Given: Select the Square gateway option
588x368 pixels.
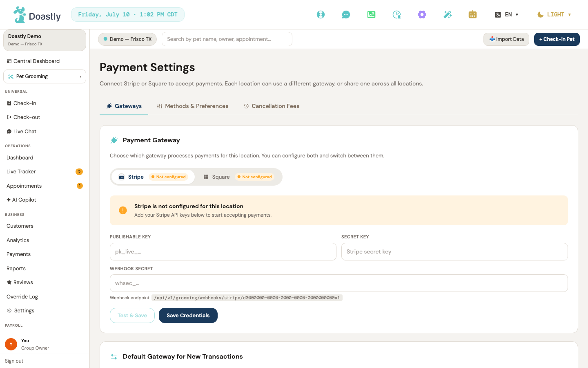Looking at the screenshot, I should (x=238, y=177).
